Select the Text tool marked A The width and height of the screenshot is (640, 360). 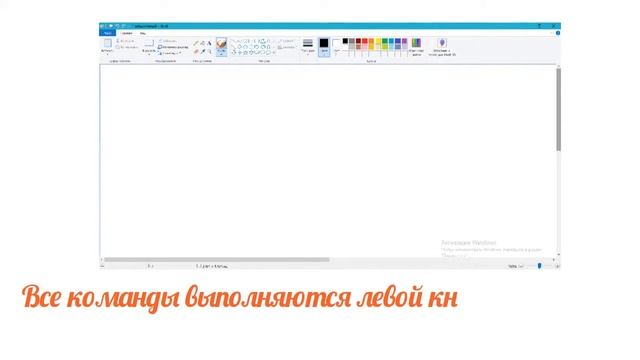(209, 43)
